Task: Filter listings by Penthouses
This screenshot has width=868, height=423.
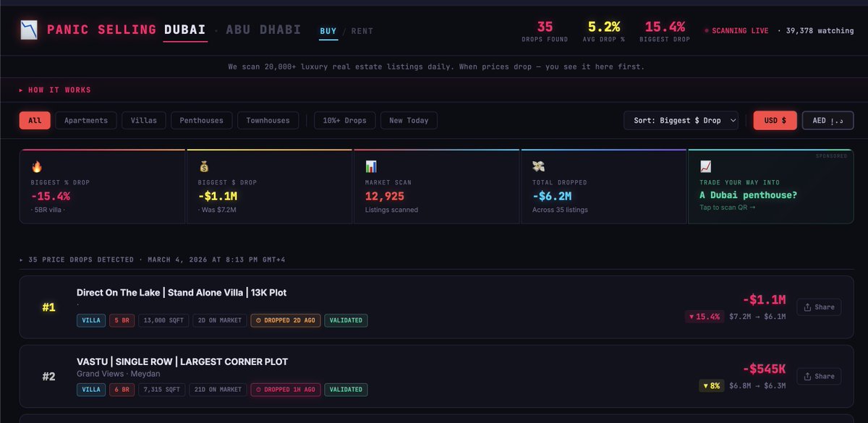Action: 202,121
